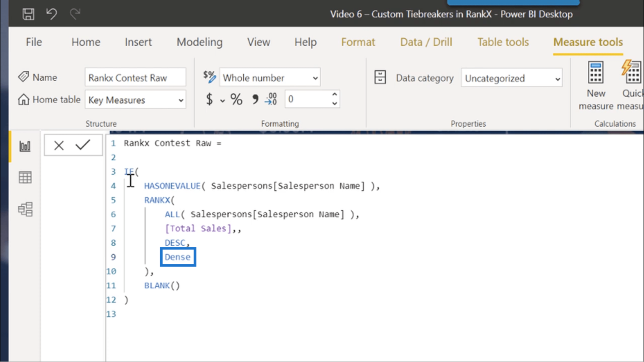
Task: Click BLANK() on formula line 11
Action: tap(162, 285)
